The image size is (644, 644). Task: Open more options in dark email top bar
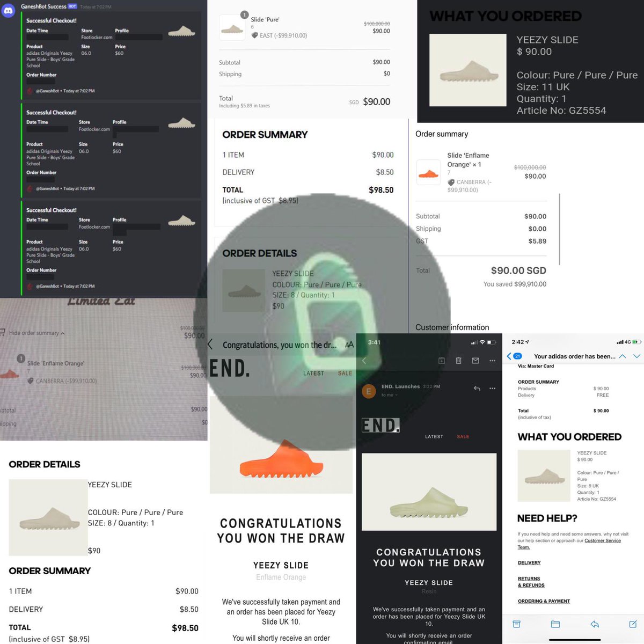pyautogui.click(x=492, y=361)
